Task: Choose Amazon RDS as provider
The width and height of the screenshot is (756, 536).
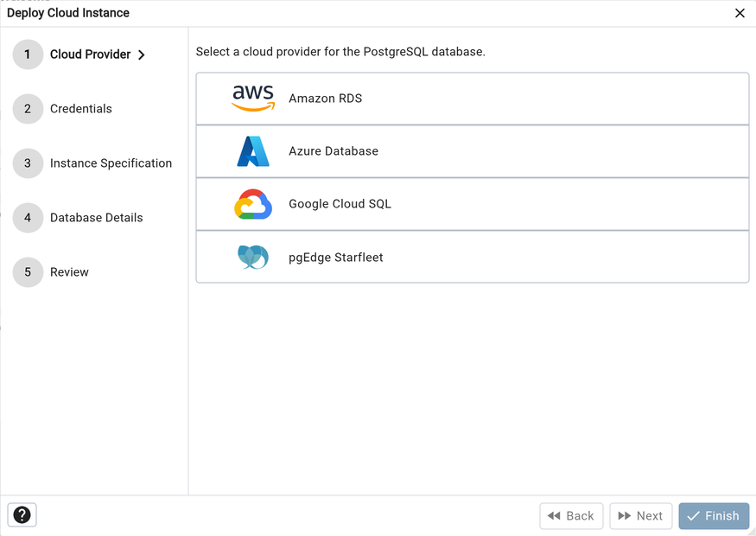Action: [x=473, y=99]
